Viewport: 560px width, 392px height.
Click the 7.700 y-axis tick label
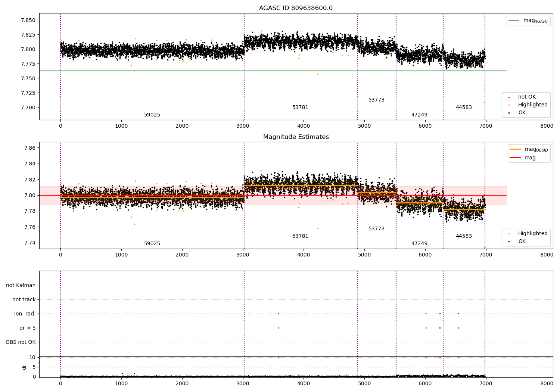point(28,108)
